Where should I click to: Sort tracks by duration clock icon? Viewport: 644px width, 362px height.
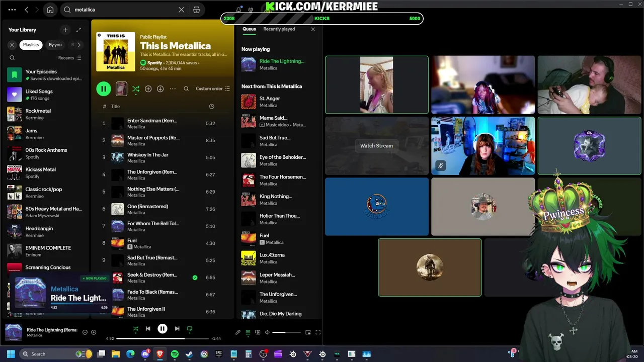tap(211, 106)
